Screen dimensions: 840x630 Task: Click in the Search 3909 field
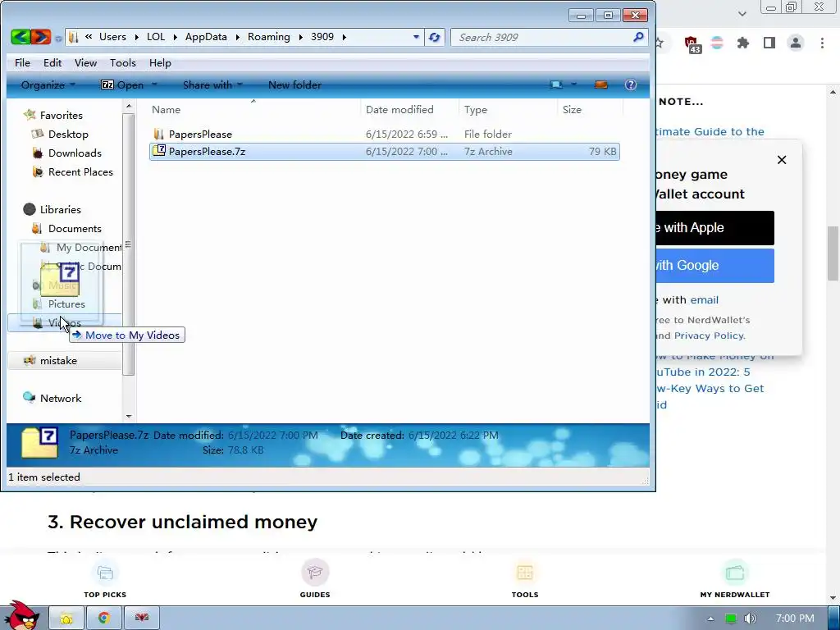tap(541, 37)
